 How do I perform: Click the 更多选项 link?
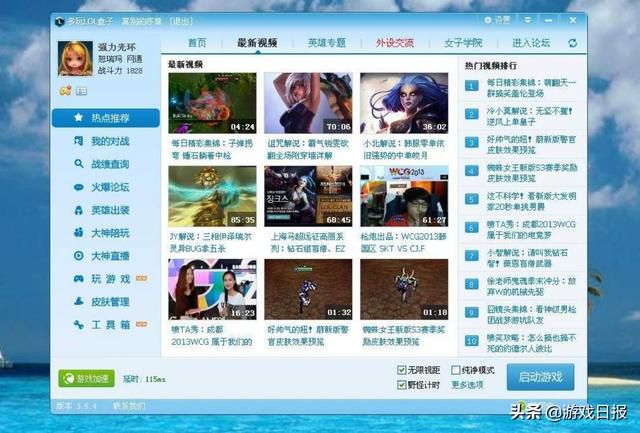(x=467, y=385)
